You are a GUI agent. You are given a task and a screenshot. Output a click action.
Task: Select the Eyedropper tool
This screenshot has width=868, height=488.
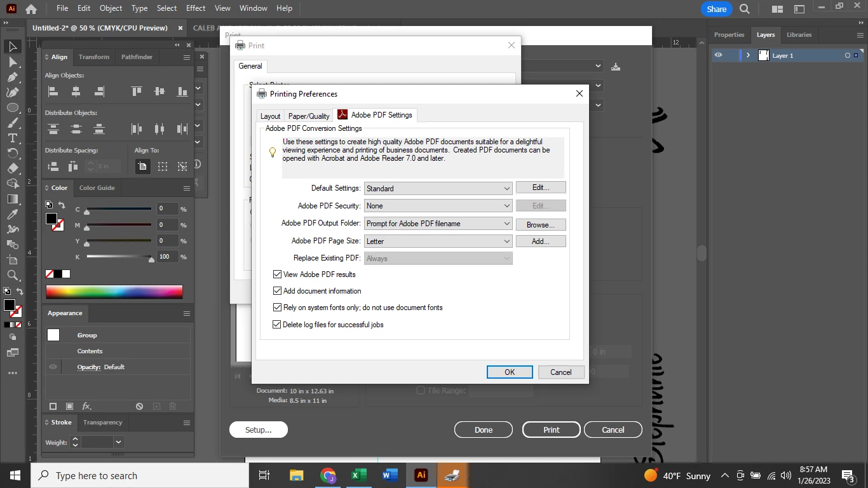(x=12, y=215)
